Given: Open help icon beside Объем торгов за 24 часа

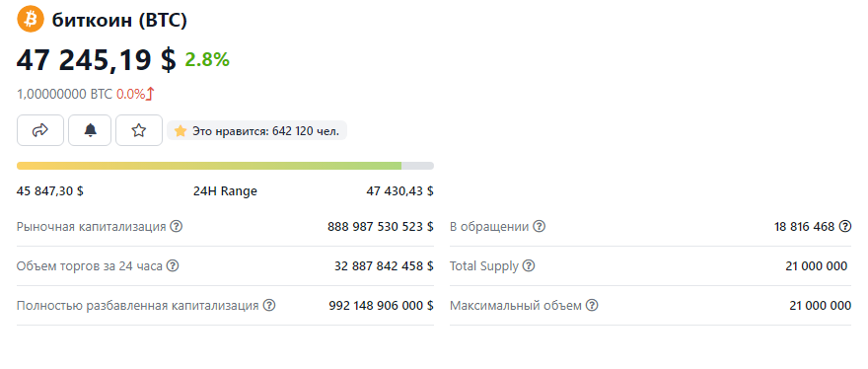Looking at the screenshot, I should click(173, 266).
